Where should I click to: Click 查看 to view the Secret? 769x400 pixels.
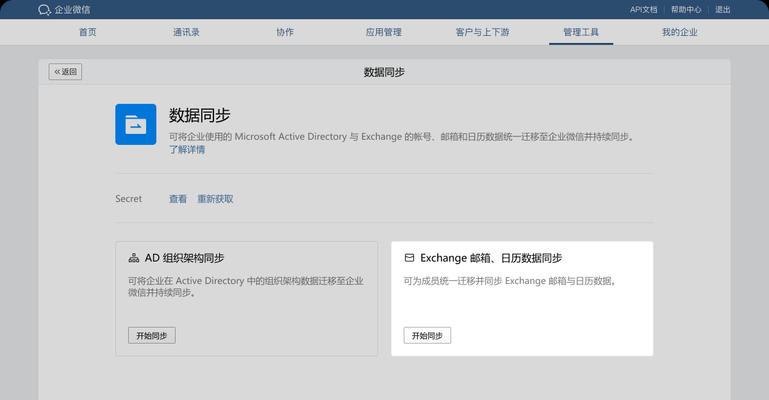pos(178,199)
